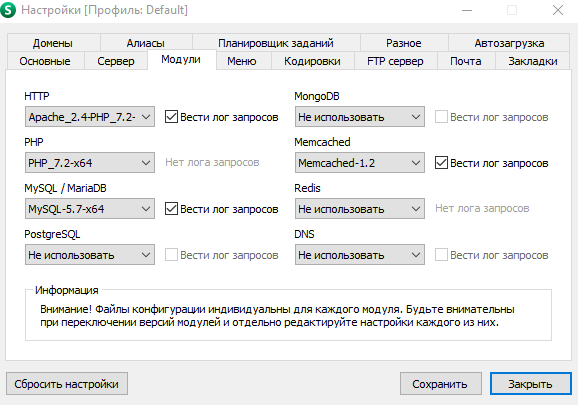Open the Закладки tab
Image resolution: width=578 pixels, height=405 pixels.
[533, 61]
